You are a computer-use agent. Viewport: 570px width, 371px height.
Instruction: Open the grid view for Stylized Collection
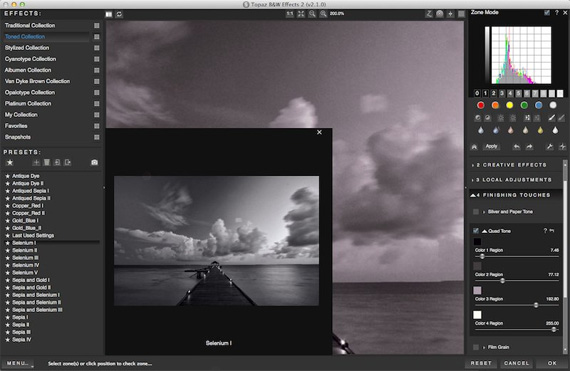coord(97,48)
